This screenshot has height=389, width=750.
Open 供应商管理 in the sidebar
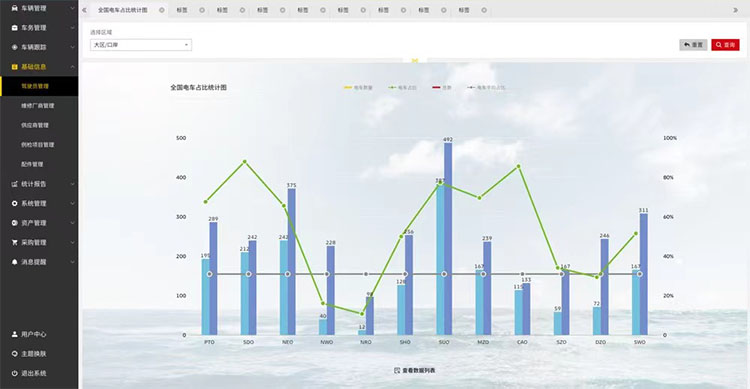35,125
